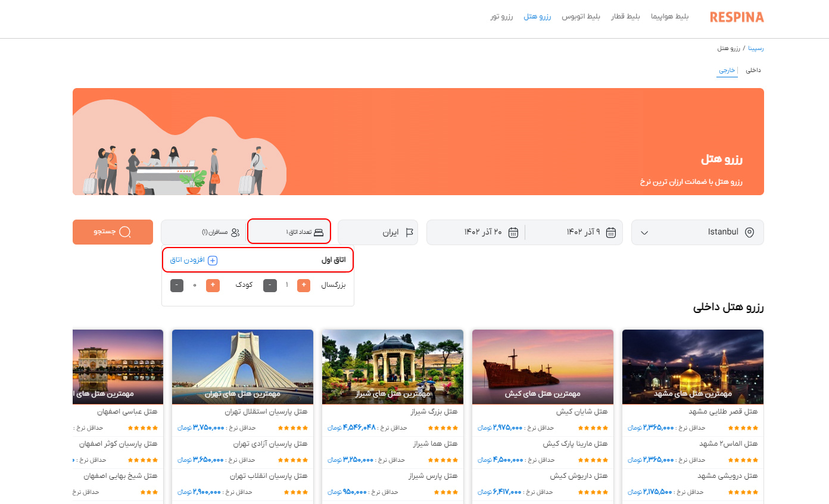Increase adult count with plus button
Screen dimensions: 829x504
[304, 286]
